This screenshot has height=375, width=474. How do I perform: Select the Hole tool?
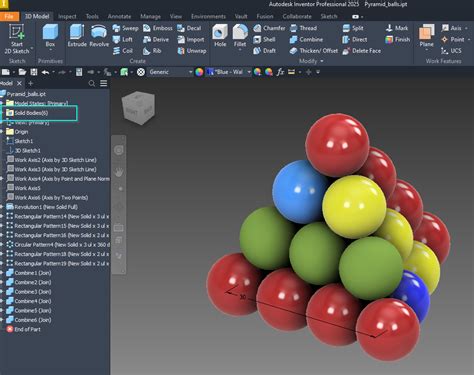point(220,35)
